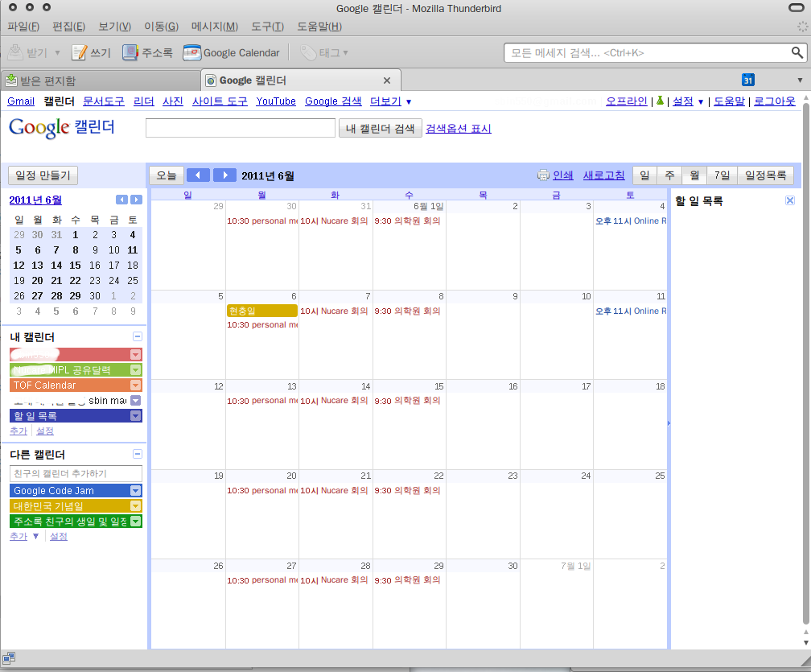Click the Google Calendar toolbar icon
811x672 pixels.
[191, 52]
